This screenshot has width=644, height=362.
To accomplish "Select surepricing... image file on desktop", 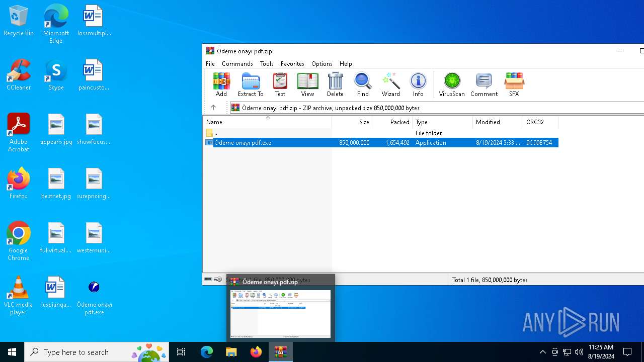I will point(94,184).
